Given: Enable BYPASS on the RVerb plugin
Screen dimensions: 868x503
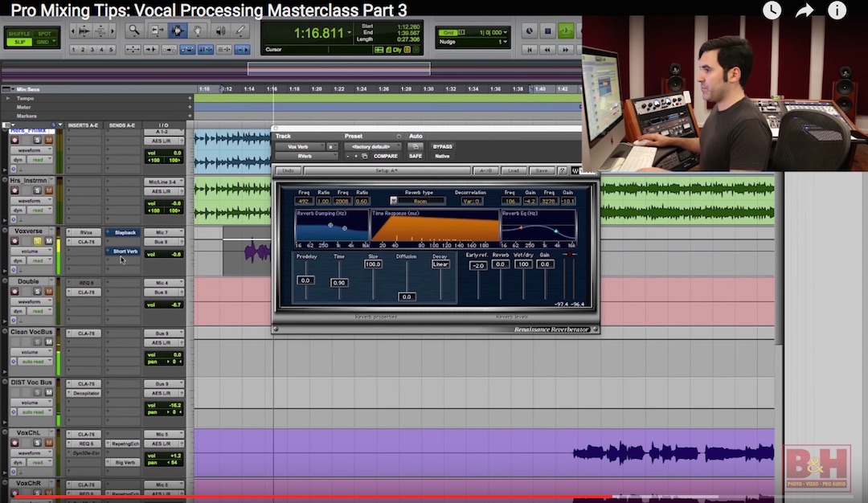Looking at the screenshot, I should [443, 146].
